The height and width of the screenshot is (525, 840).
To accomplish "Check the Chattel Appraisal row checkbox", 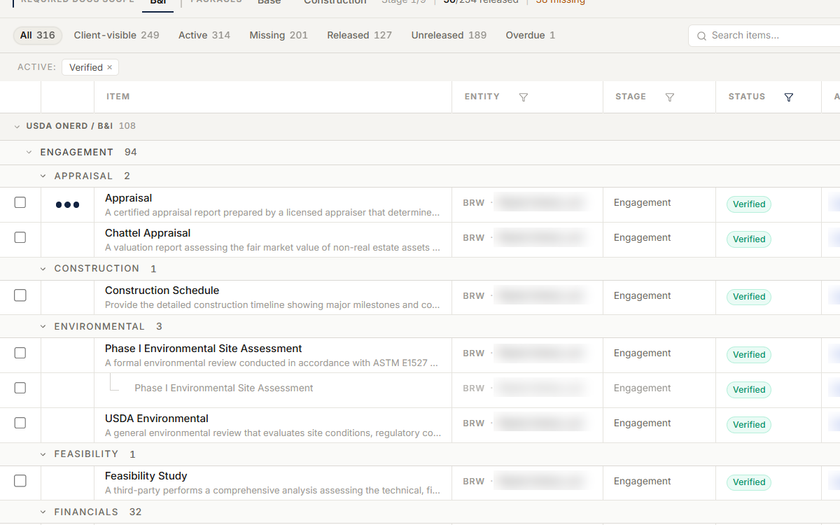I will click(20, 237).
